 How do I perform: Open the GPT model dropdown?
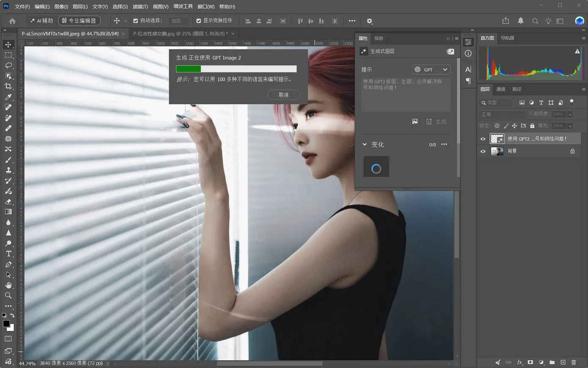click(x=431, y=69)
